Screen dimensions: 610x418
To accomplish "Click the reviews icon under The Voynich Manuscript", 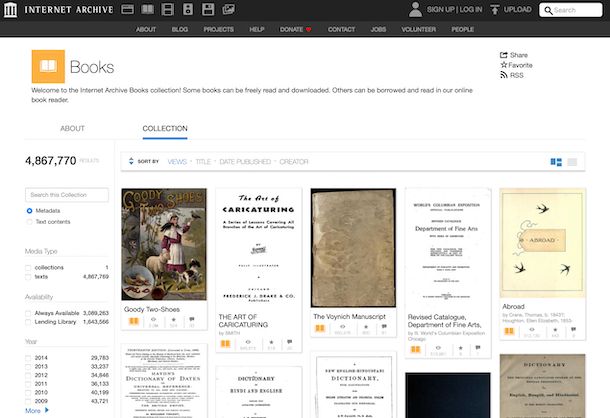I will click(x=384, y=327).
